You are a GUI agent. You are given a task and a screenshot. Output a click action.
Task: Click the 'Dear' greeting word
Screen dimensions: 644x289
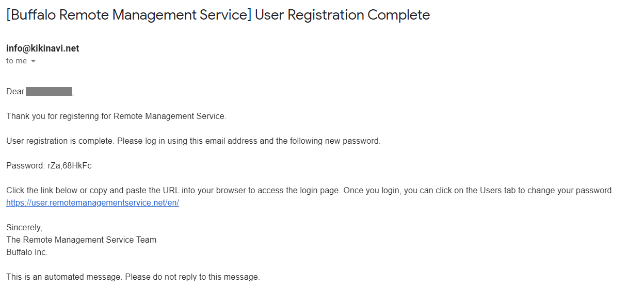15,92
